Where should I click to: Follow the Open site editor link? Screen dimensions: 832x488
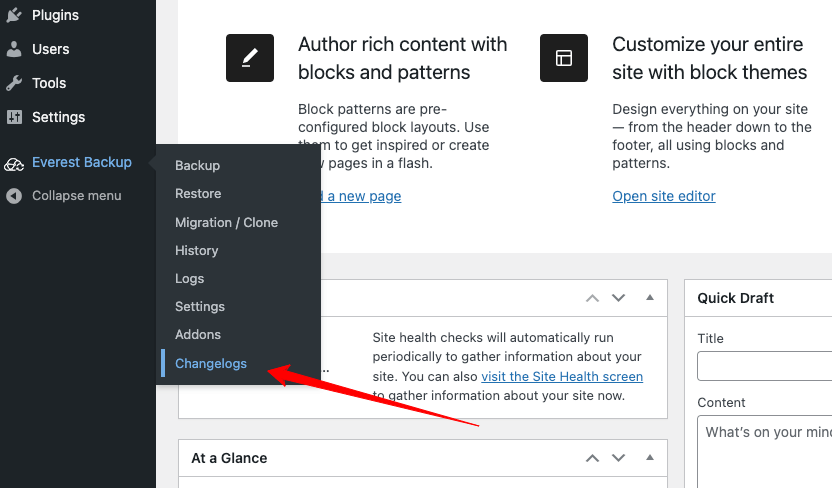(x=664, y=196)
